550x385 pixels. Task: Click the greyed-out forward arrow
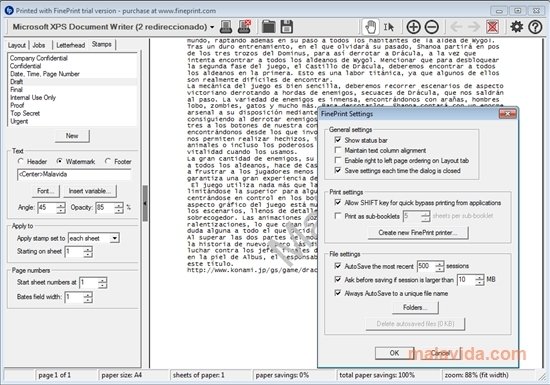[474, 27]
